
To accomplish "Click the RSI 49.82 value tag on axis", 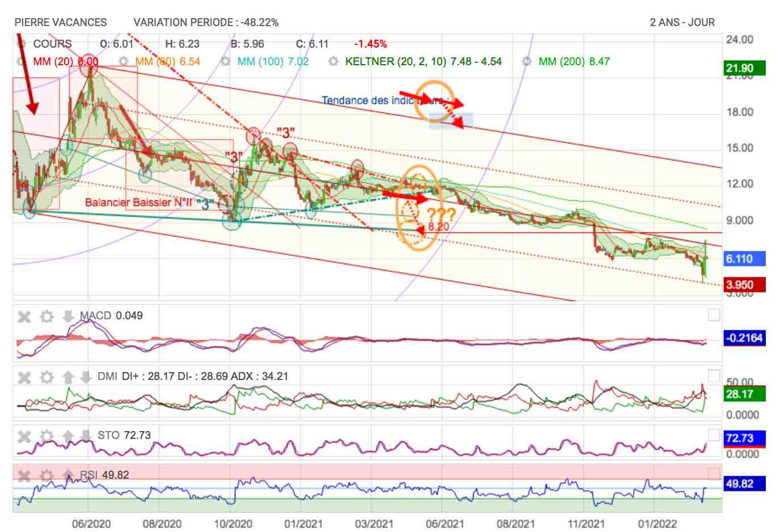I will 745,484.
